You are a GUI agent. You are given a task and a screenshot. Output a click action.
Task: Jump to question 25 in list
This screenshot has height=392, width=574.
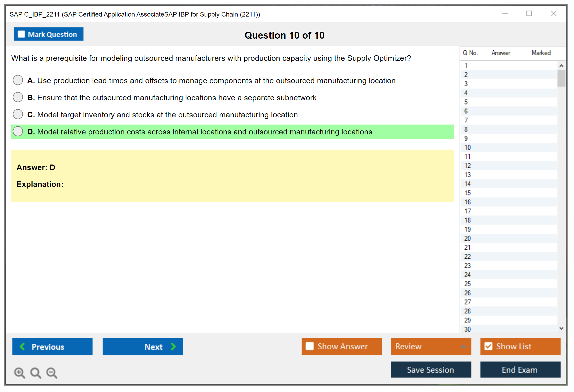[467, 284]
